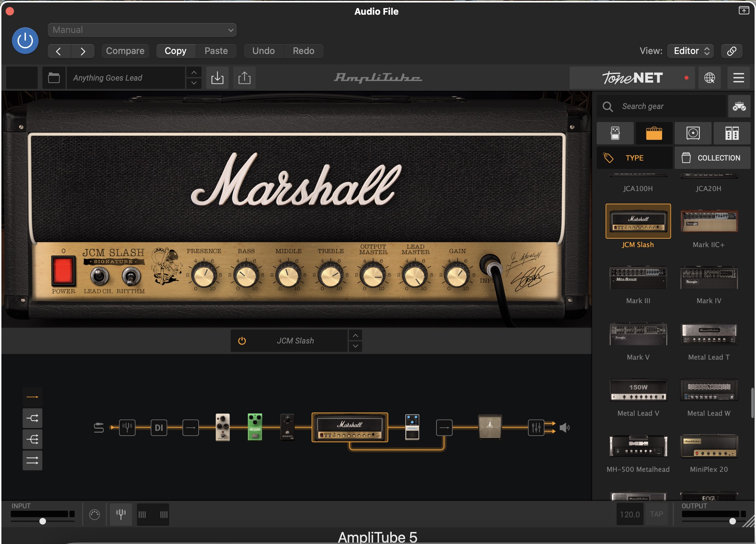This screenshot has height=544, width=756.
Task: Open the mixer block in signal chain
Action: tap(536, 428)
